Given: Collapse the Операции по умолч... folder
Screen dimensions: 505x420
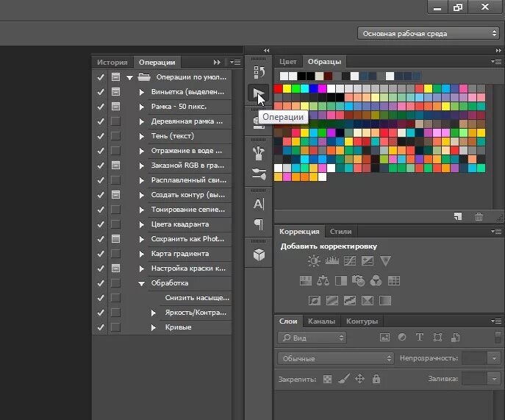Looking at the screenshot, I should [x=129, y=77].
